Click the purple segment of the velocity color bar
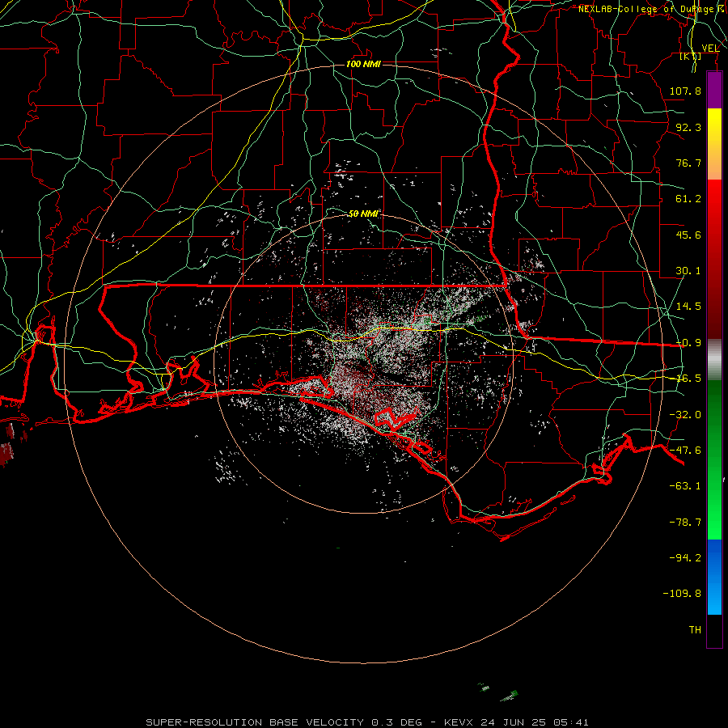The image size is (728, 728). point(714,90)
